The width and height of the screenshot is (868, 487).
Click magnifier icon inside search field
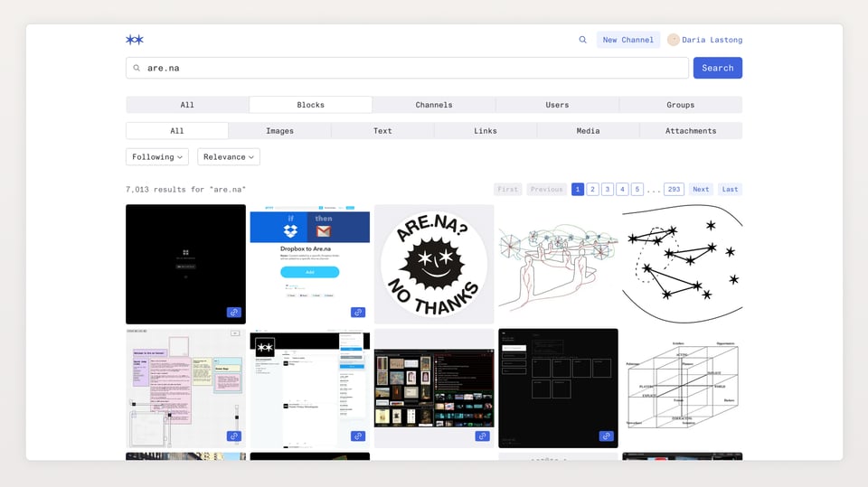click(x=137, y=68)
